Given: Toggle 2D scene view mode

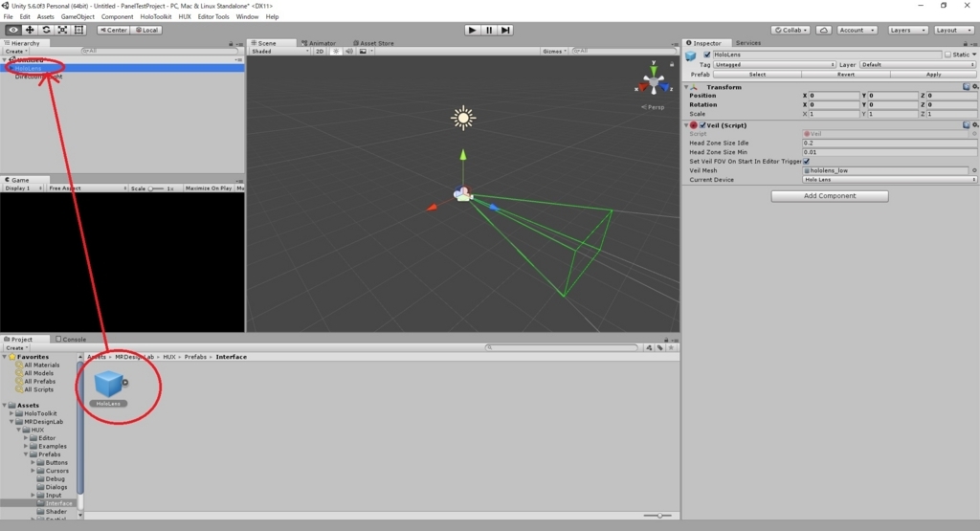Looking at the screenshot, I should pos(320,52).
